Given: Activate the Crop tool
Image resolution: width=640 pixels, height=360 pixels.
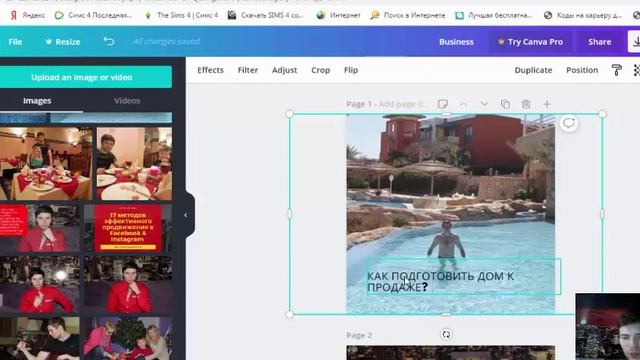Looking at the screenshot, I should pyautogui.click(x=320, y=70).
